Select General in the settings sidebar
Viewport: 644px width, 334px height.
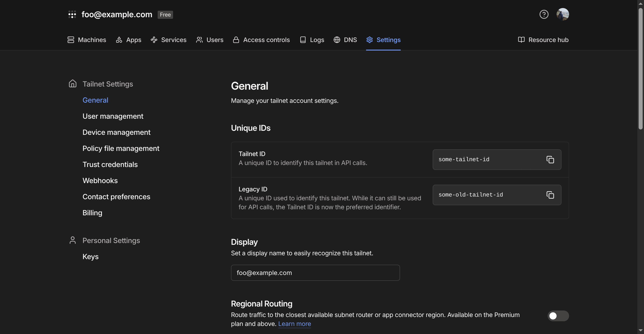(95, 100)
